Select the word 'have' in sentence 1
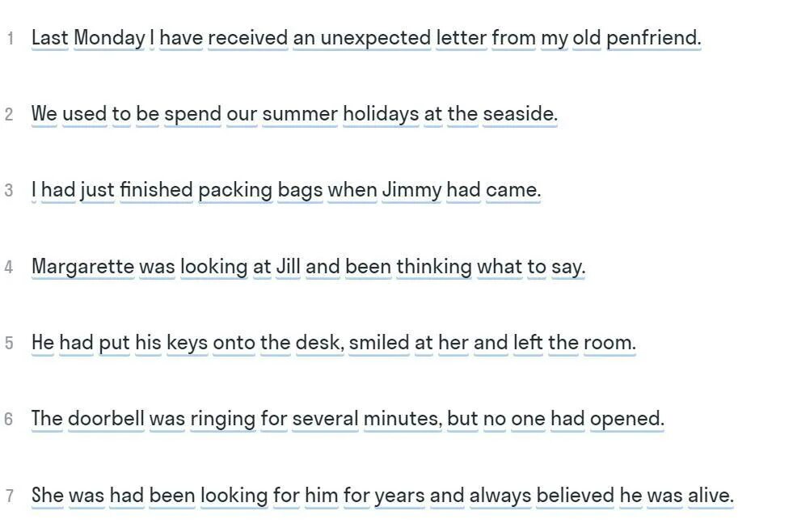Image resolution: width=793 pixels, height=532 pixels. pos(181,38)
